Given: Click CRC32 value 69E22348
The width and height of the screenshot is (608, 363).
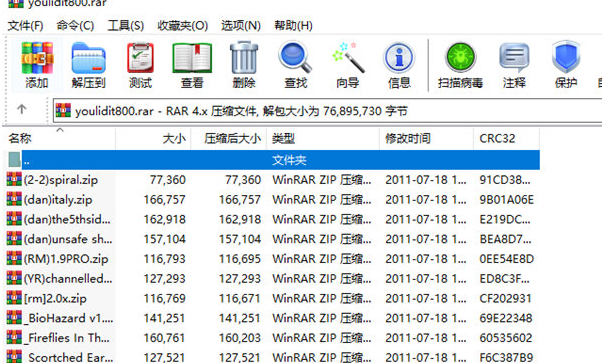Looking at the screenshot, I should pos(506,318).
